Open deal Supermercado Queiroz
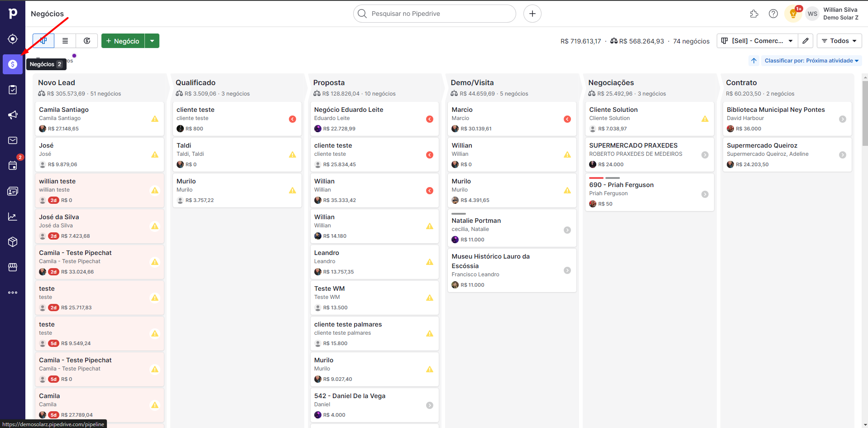 click(x=787, y=154)
